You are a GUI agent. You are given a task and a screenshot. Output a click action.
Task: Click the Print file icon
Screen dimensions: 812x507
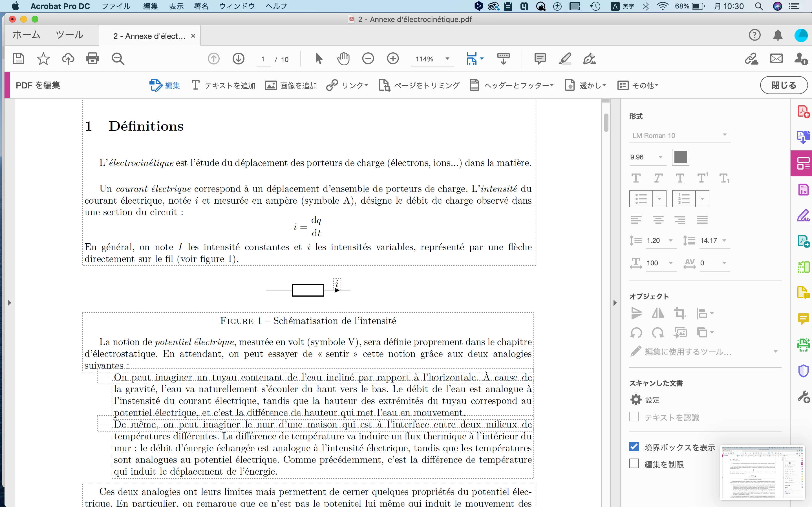92,59
